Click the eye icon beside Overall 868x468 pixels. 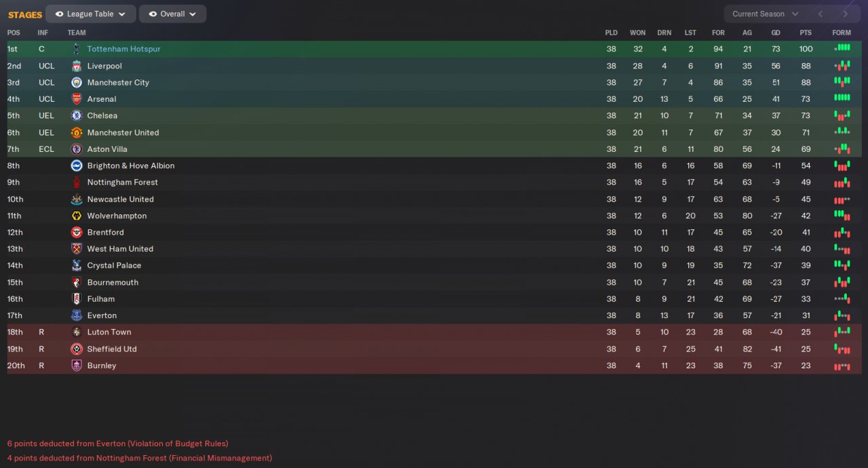pos(153,14)
